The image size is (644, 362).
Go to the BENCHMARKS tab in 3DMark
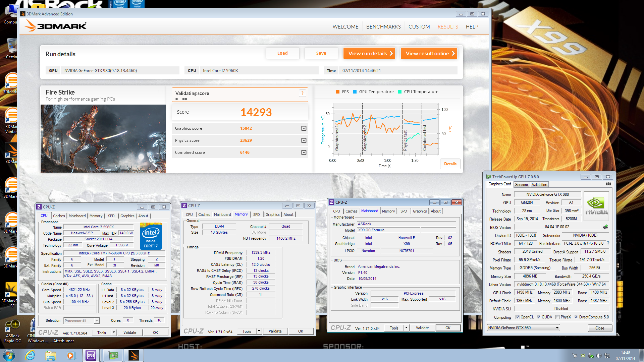(x=383, y=26)
